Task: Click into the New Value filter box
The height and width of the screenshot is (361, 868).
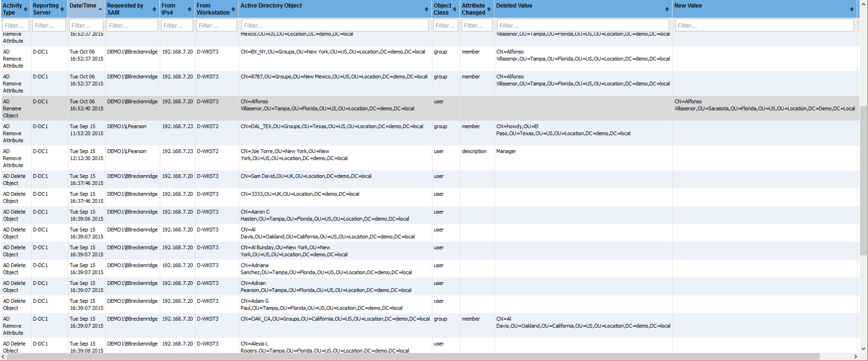Action: (764, 25)
